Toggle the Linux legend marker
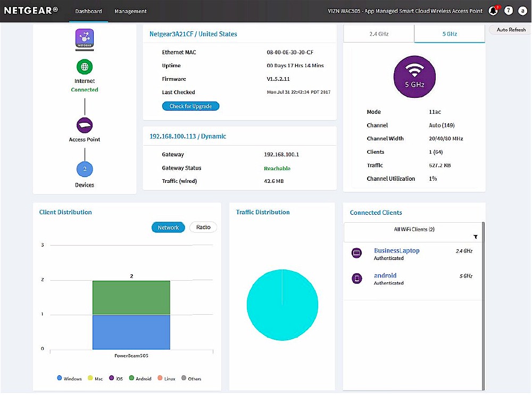 click(x=160, y=377)
